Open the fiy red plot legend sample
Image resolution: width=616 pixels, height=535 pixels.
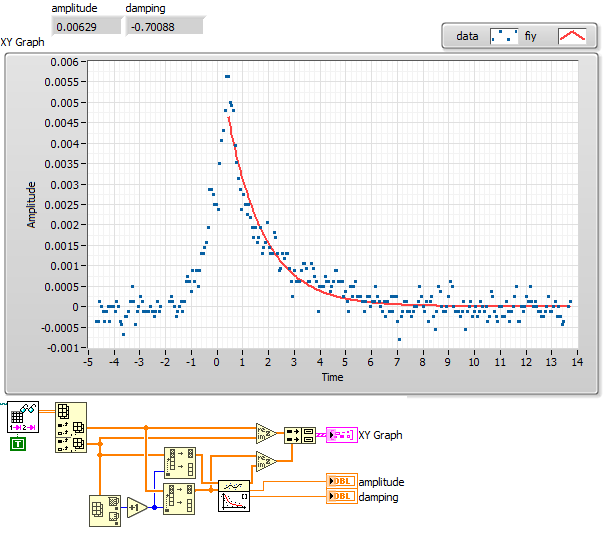(572, 36)
